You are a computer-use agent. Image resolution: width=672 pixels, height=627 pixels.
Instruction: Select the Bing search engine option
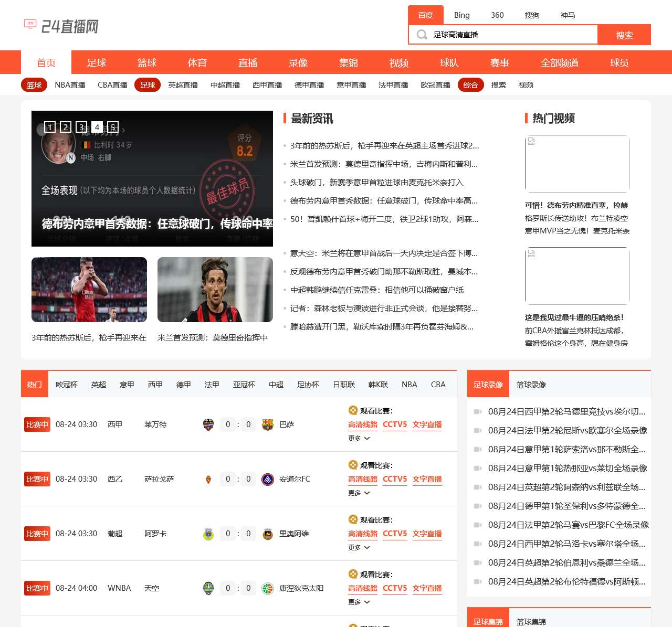tap(461, 15)
